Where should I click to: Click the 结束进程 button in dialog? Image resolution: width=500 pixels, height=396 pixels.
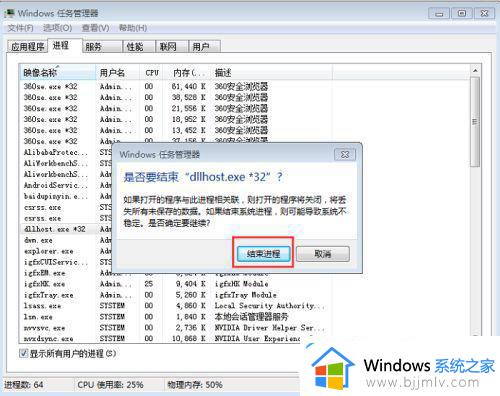(263, 254)
